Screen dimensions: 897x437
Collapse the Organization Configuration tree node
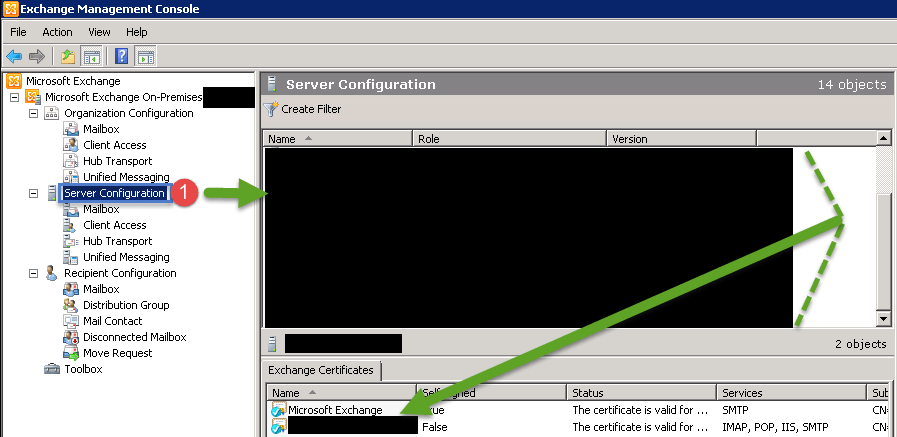(x=33, y=113)
